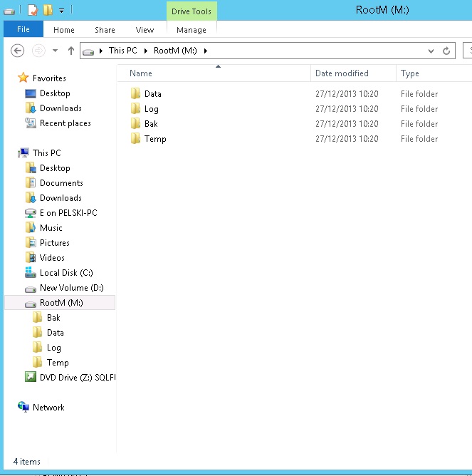Click RootM (M:) in the address bar

pos(175,51)
